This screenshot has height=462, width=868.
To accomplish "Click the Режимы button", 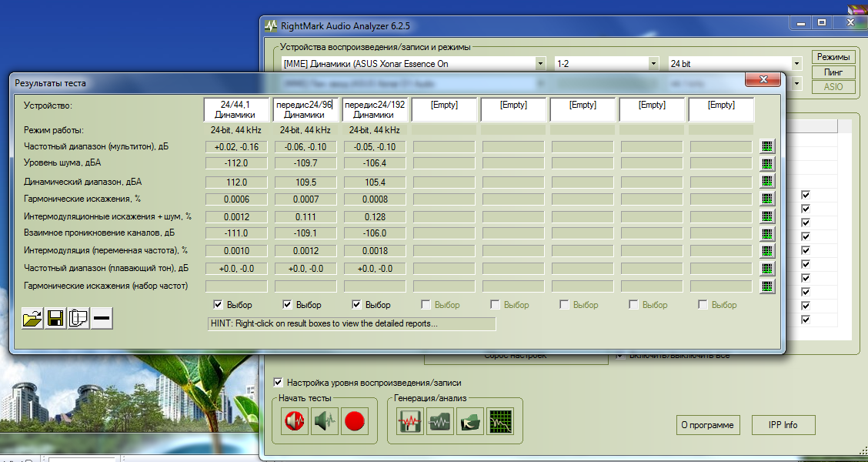I will click(833, 57).
